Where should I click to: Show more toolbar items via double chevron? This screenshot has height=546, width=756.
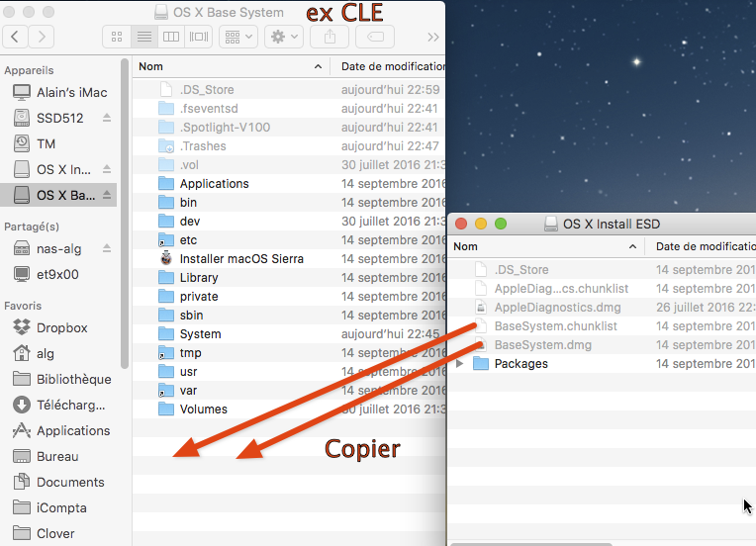click(x=433, y=38)
